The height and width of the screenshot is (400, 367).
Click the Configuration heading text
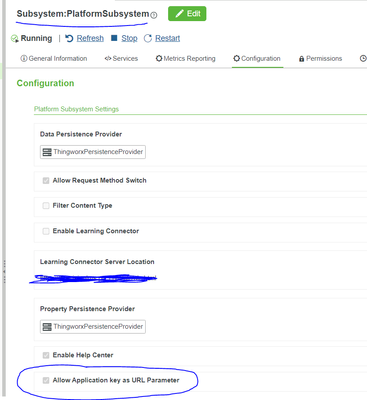pyautogui.click(x=45, y=83)
